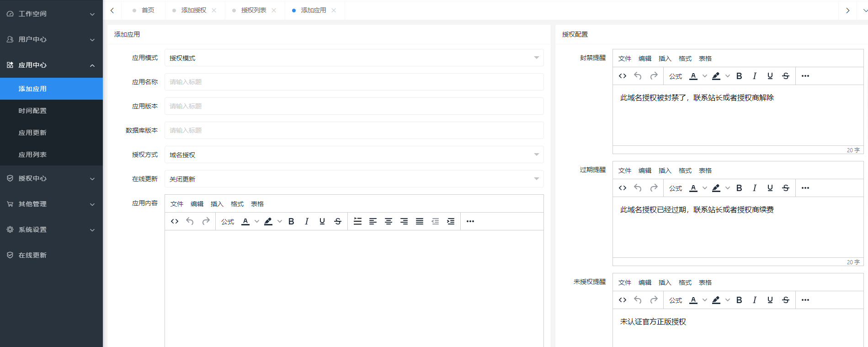Click increase indent icon in 应用内容 editor
This screenshot has width=868, height=347.
tap(451, 221)
